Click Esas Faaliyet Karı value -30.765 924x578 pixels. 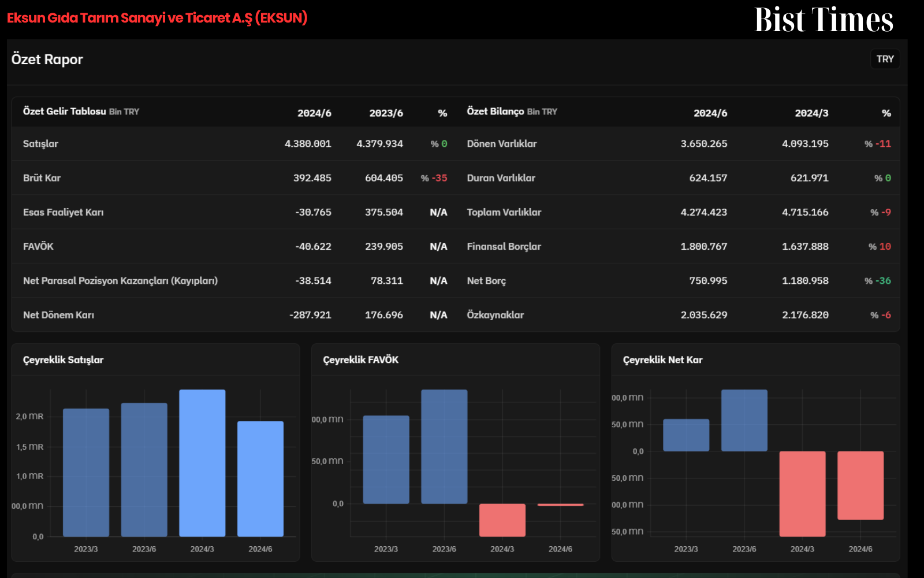click(x=314, y=212)
